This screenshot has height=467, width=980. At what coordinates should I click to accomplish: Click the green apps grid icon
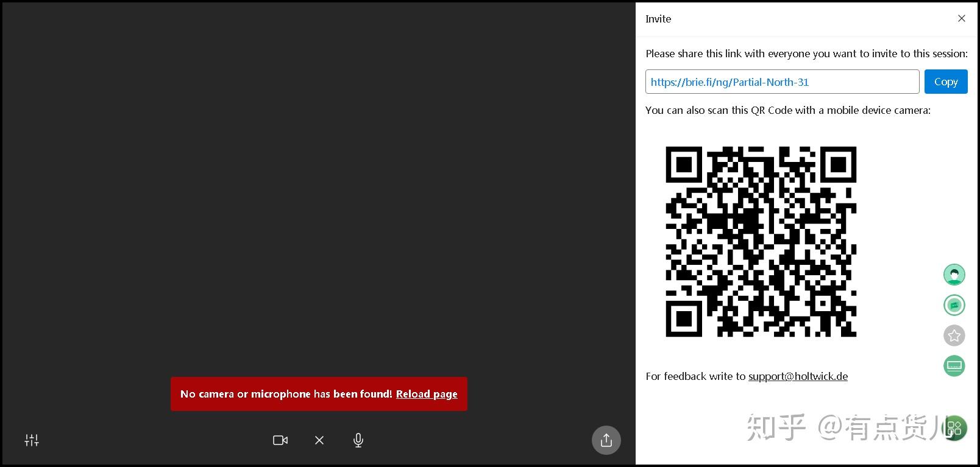tap(955, 428)
